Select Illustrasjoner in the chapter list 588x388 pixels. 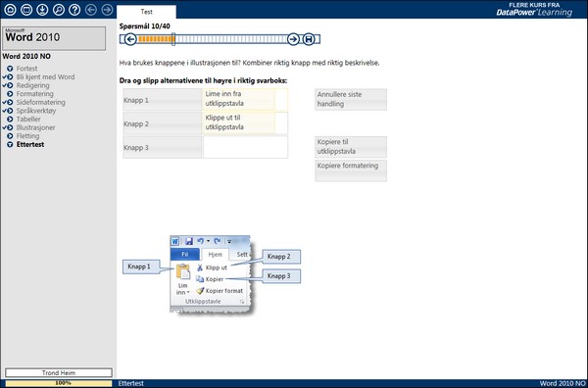tap(35, 127)
